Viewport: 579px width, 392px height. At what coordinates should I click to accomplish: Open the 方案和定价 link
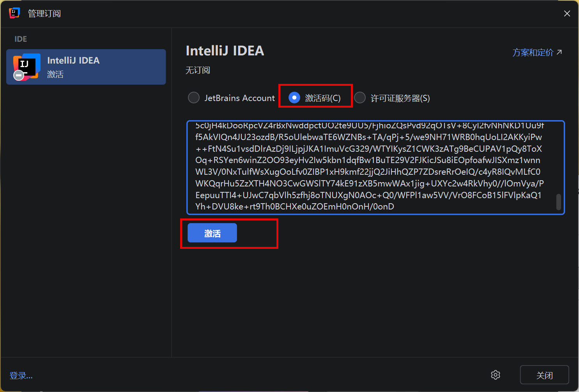pos(533,53)
